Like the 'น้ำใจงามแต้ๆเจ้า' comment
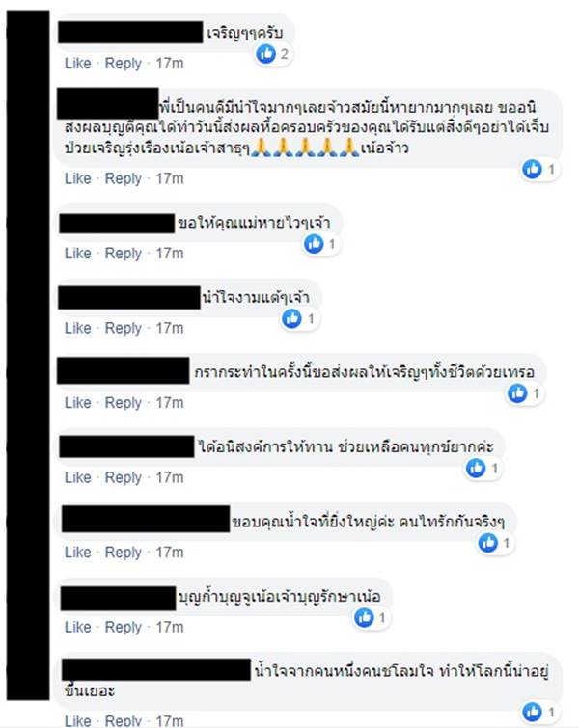The height and width of the screenshot is (728, 579). point(77,328)
